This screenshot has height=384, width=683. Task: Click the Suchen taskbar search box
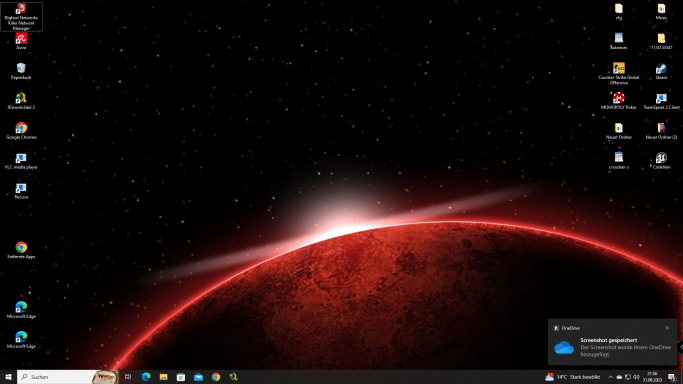click(68, 377)
